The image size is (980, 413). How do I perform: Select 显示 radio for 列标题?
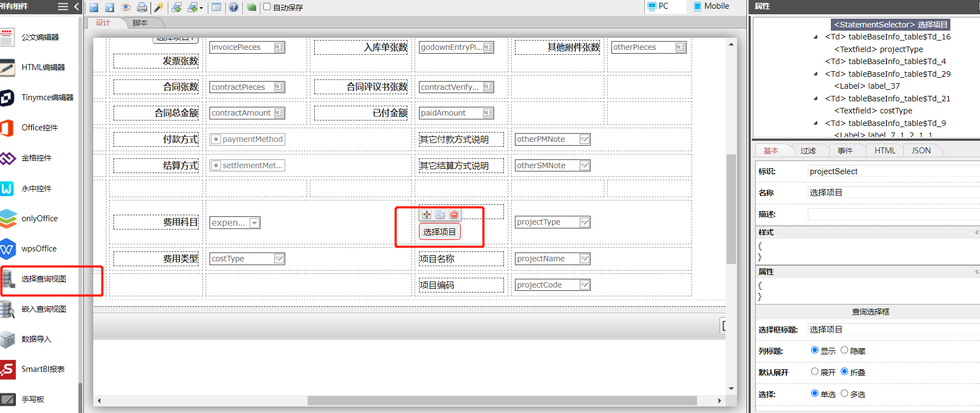[814, 350]
